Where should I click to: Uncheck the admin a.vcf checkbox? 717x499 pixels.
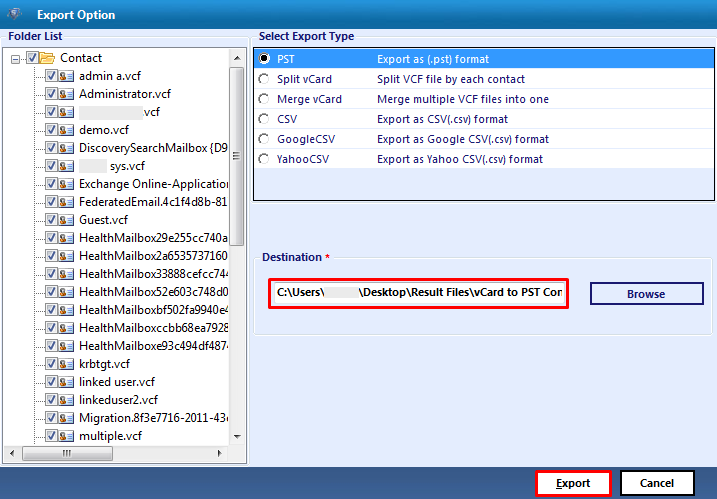pos(51,76)
